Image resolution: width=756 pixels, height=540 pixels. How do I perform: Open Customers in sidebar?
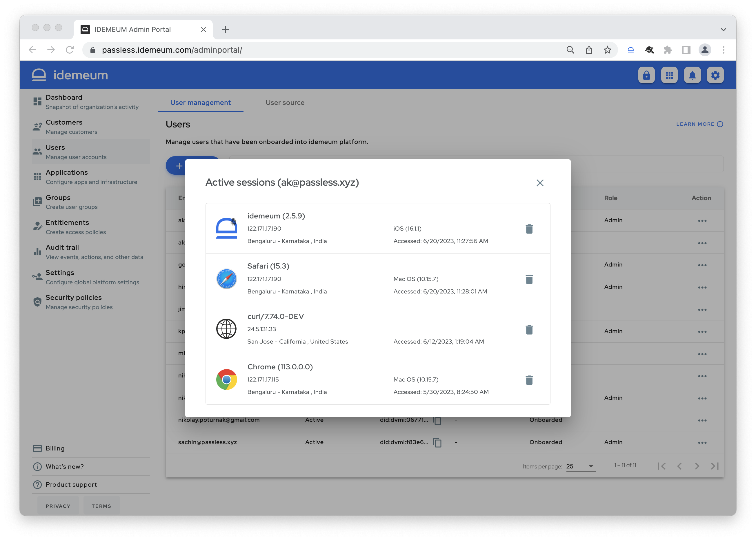tap(90, 127)
